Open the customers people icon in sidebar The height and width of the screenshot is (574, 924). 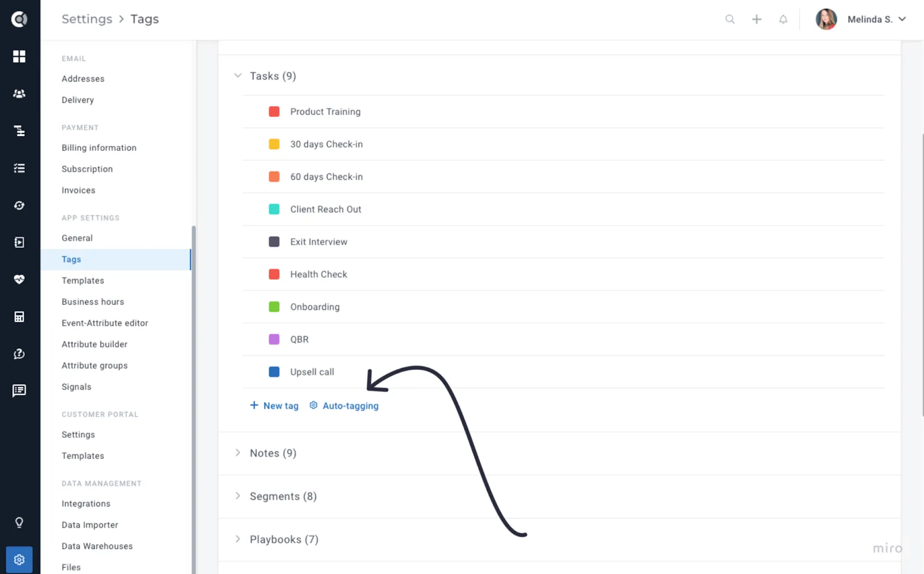tap(19, 94)
